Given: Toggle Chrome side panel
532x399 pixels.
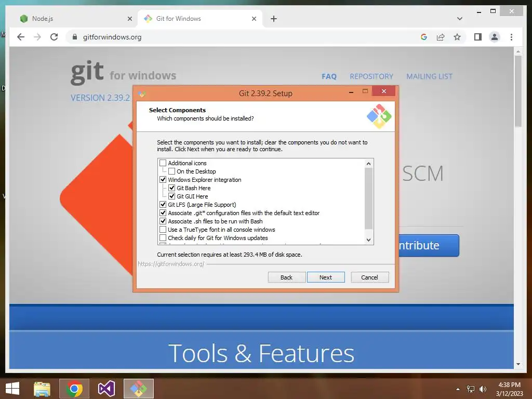Looking at the screenshot, I should pyautogui.click(x=478, y=37).
